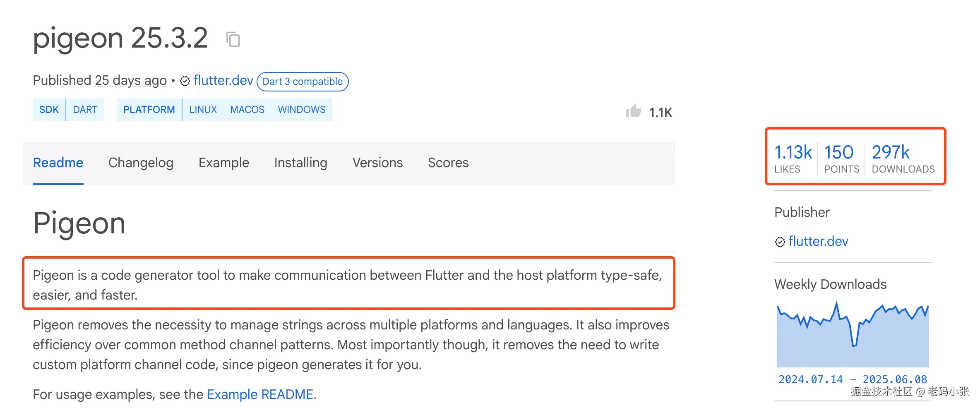Screen dimensions: 980x408
Task: Open the Readme tab
Action: pos(58,163)
